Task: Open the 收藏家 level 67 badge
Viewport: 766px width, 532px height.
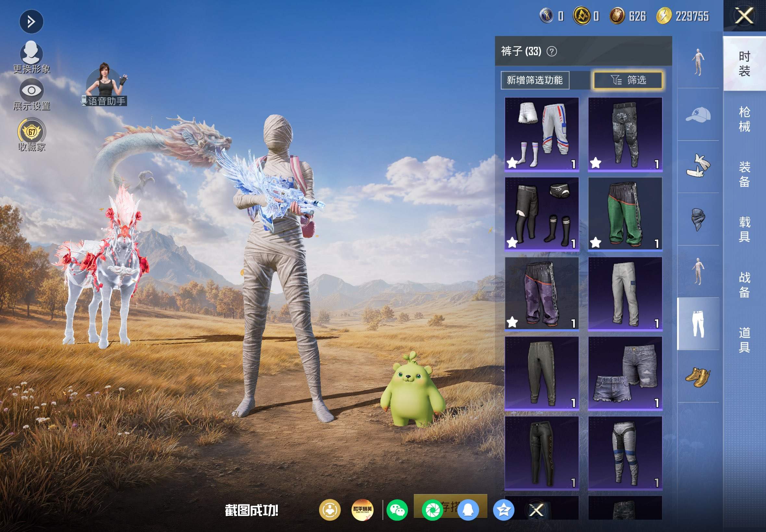Action: 32,135
